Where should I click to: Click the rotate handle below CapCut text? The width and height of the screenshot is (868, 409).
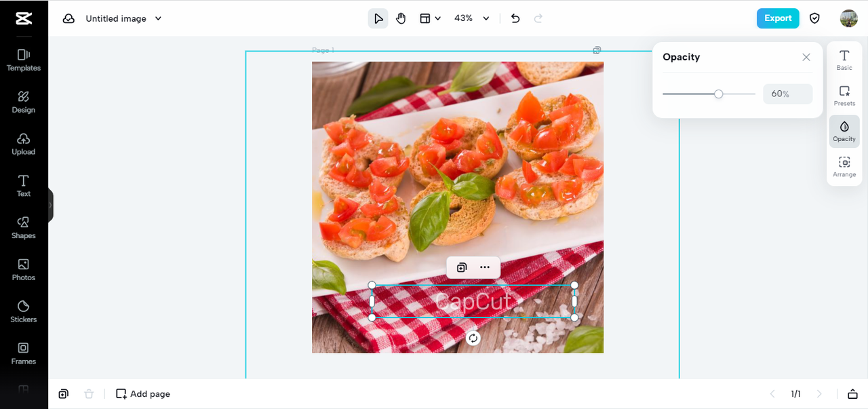473,338
